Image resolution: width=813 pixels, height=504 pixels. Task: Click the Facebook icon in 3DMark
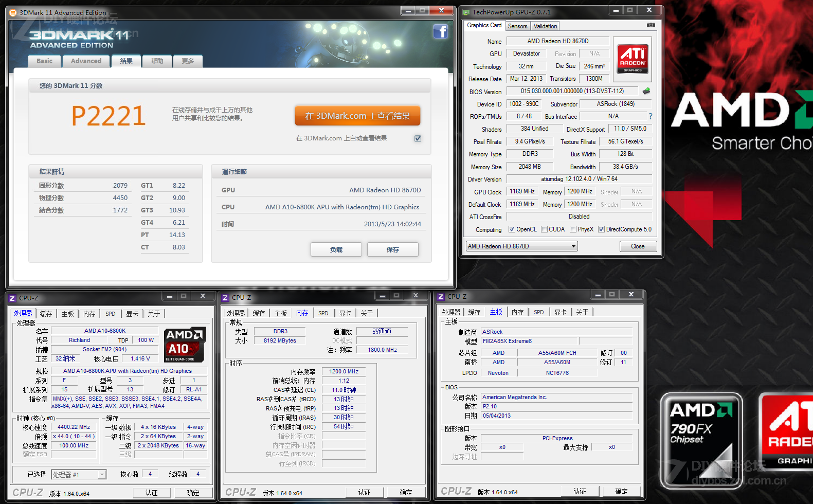click(x=440, y=32)
